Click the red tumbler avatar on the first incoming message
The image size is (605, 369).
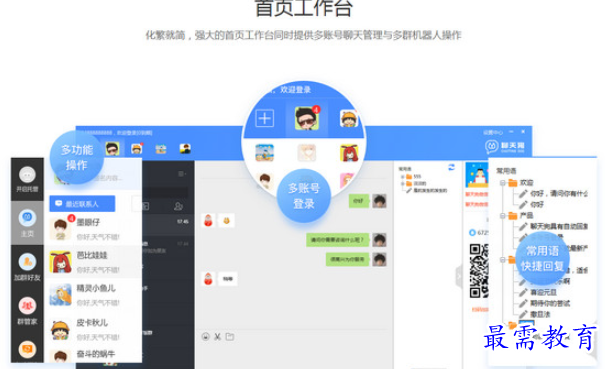[208, 220]
